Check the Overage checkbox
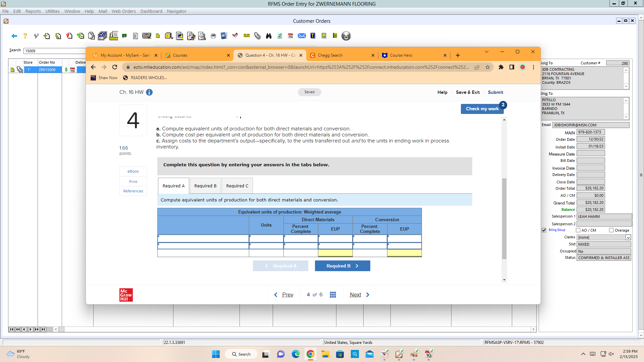 coord(611,230)
